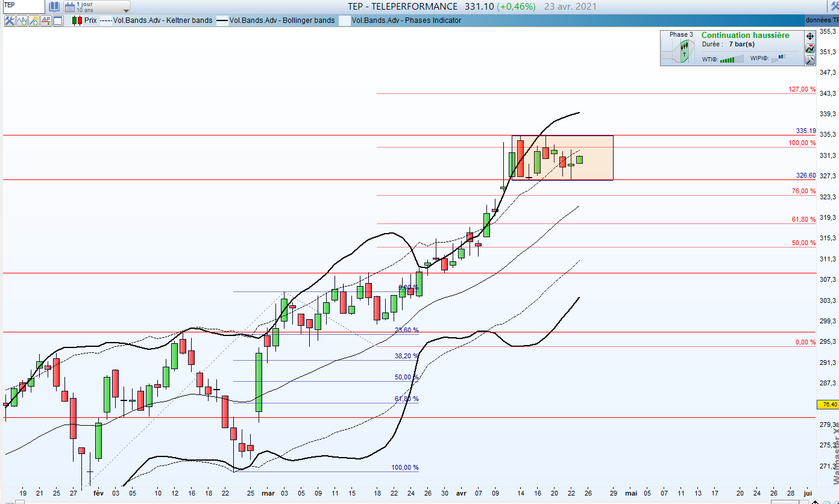Click the WIPI gauge bars

click(779, 59)
